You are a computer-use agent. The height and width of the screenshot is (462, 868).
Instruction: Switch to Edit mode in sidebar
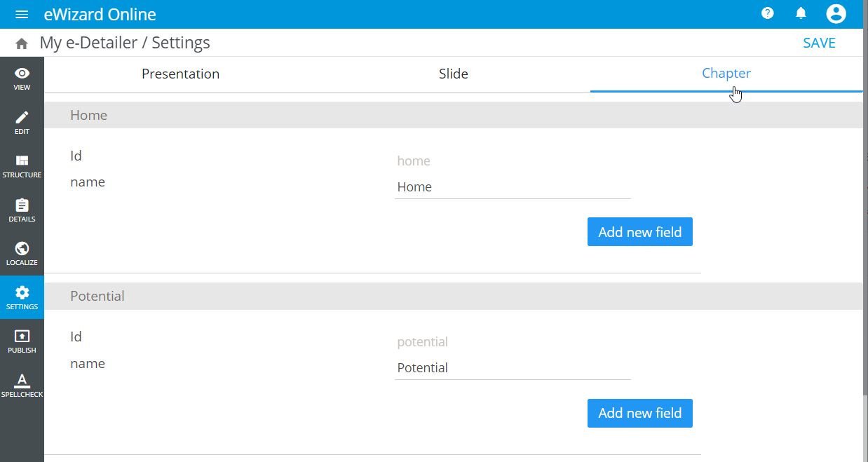point(22,121)
